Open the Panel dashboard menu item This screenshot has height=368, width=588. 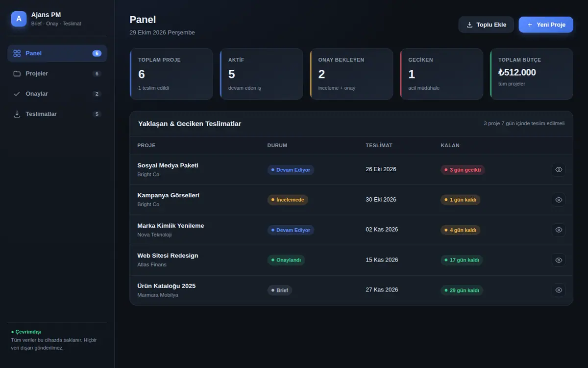pos(57,53)
